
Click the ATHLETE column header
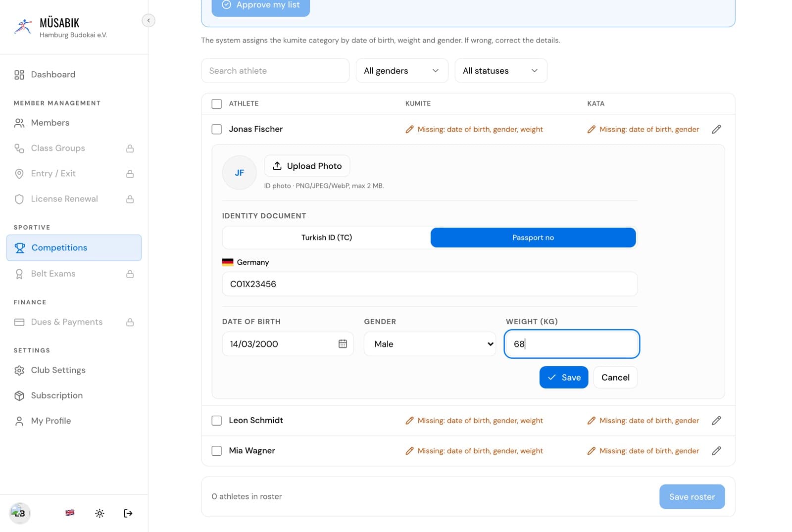pos(244,103)
